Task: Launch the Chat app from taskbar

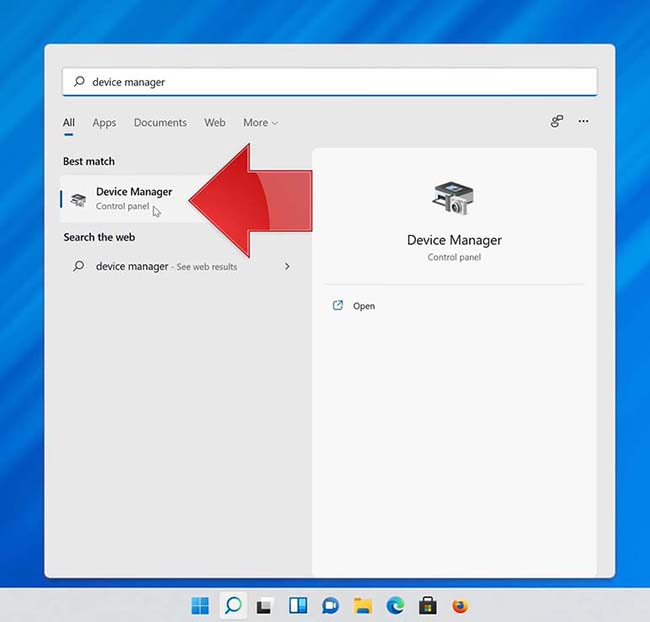Action: 330,606
